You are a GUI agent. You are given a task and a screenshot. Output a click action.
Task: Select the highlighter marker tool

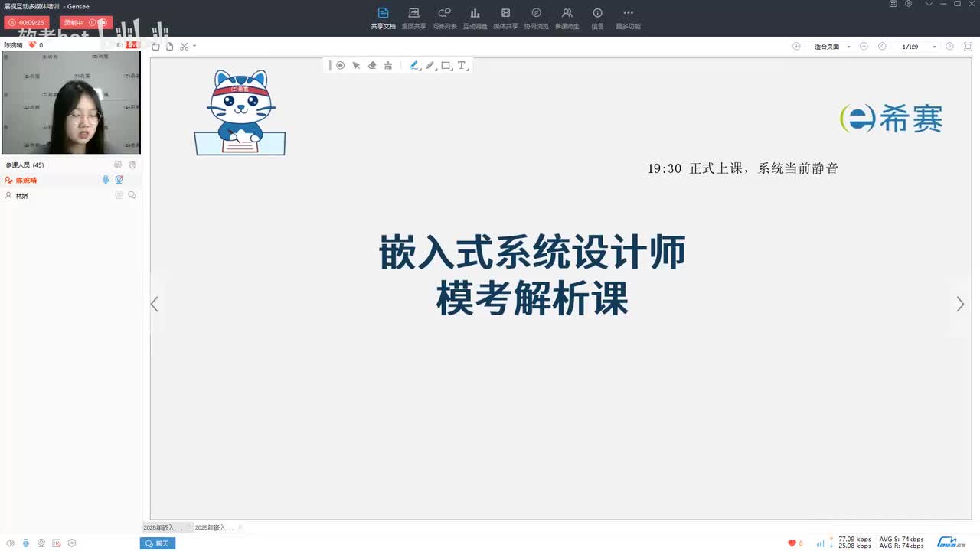pyautogui.click(x=430, y=66)
